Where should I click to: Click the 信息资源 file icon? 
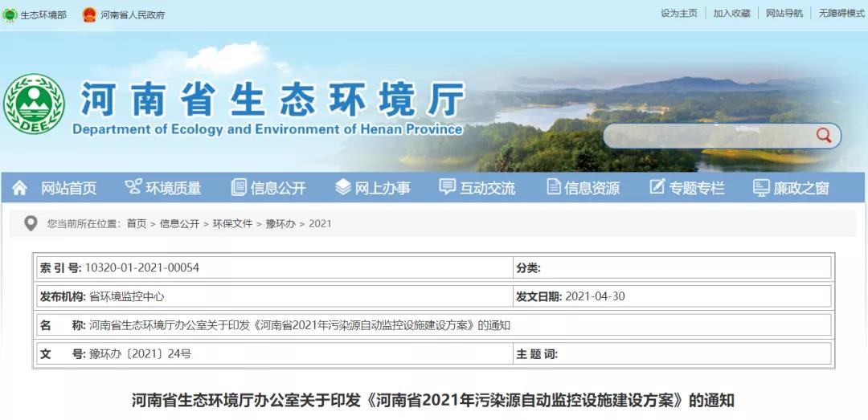[x=553, y=188]
